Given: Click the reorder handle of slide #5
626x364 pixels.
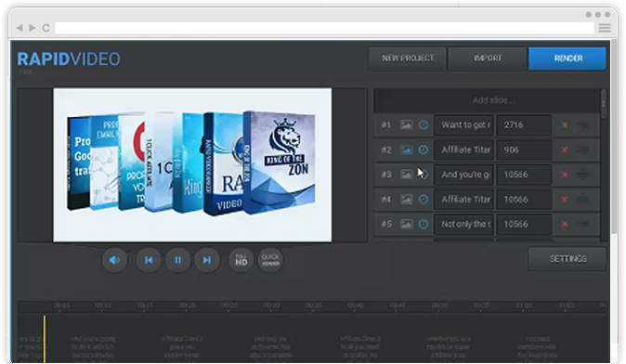Looking at the screenshot, I should point(583,225).
